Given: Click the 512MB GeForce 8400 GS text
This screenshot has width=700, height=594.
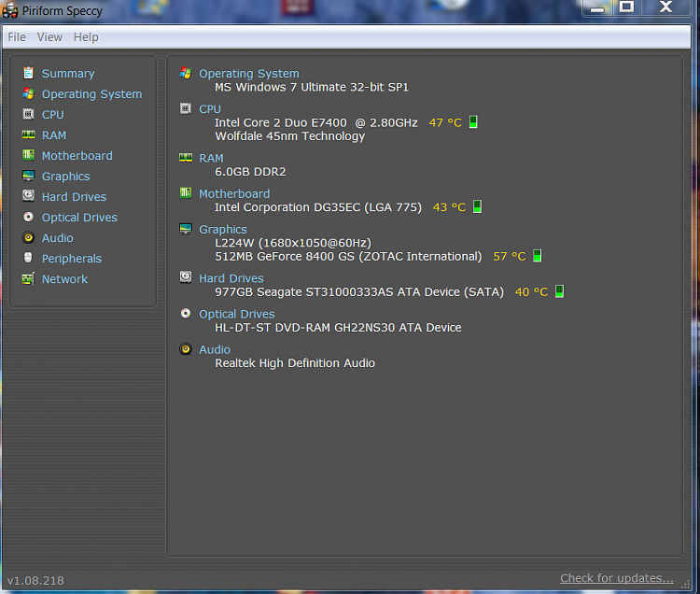Looking at the screenshot, I should 287,256.
